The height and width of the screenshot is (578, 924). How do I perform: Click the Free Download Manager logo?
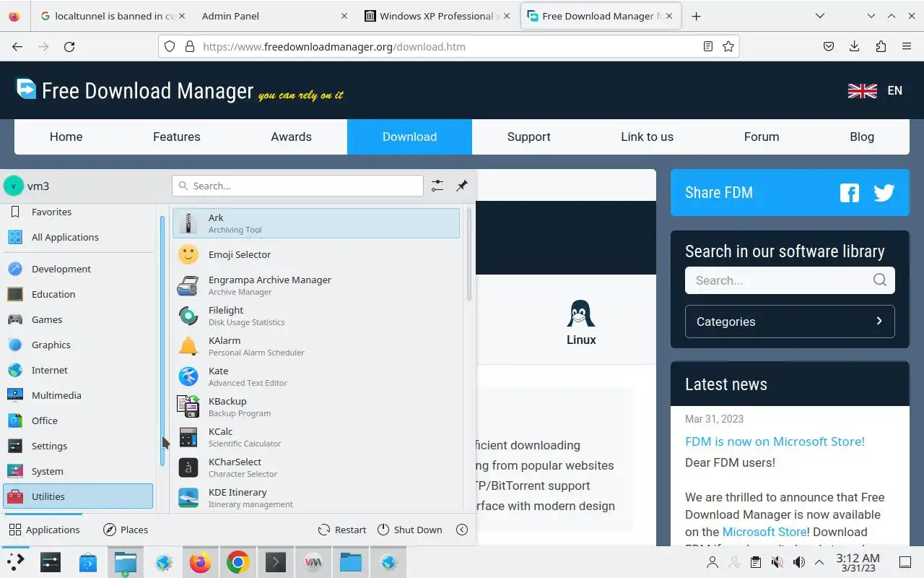click(179, 90)
